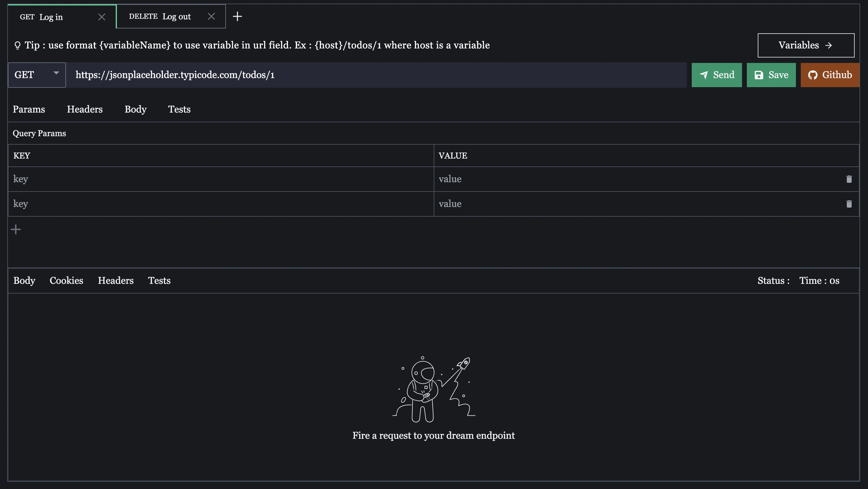
Task: Add a new request tab
Action: pos(237,17)
